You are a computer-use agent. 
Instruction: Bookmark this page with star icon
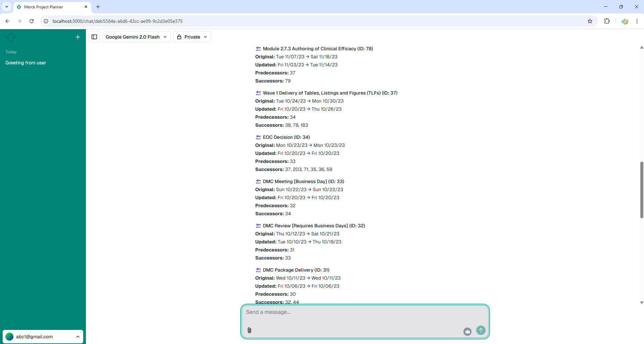(x=590, y=21)
